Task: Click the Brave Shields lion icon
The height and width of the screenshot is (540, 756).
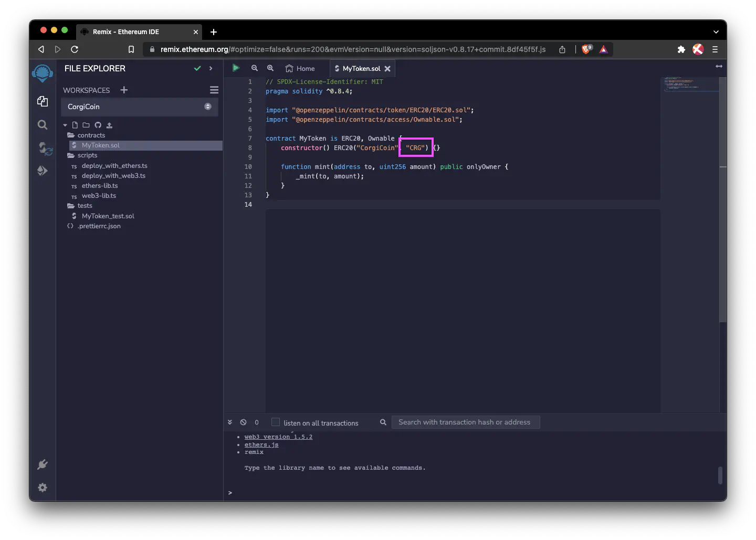Action: [586, 49]
